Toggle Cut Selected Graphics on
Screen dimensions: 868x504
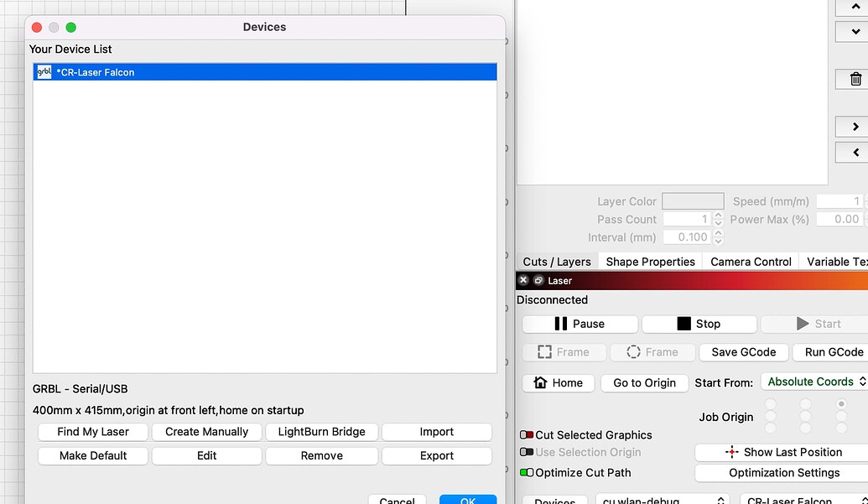click(528, 434)
